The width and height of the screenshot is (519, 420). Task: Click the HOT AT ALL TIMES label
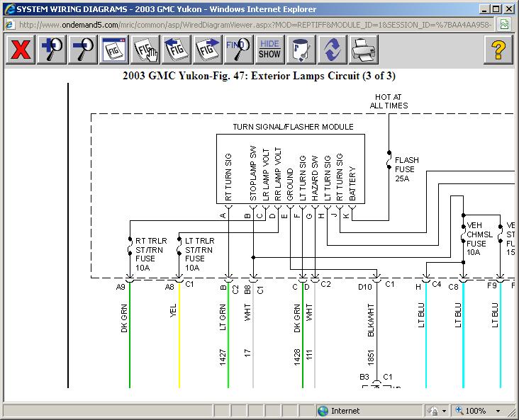click(x=389, y=101)
